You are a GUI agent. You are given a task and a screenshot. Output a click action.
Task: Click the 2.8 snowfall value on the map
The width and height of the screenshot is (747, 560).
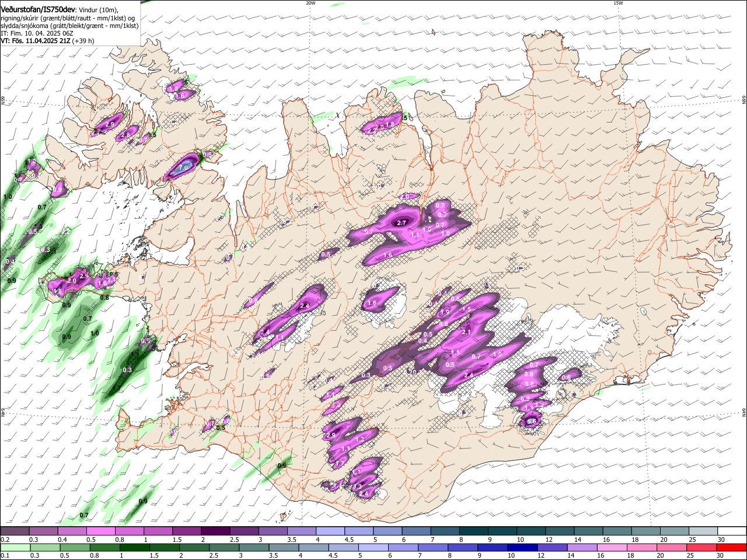pyautogui.click(x=125, y=135)
